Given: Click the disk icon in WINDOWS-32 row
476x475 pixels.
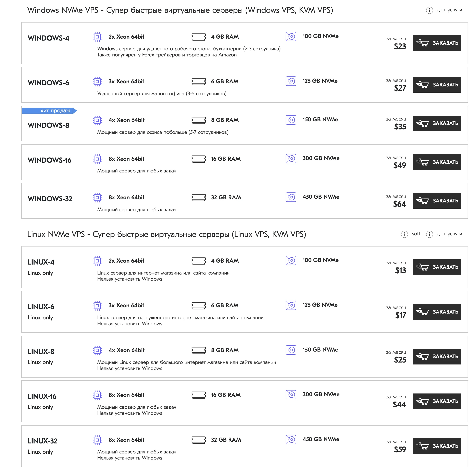Looking at the screenshot, I should 291,197.
